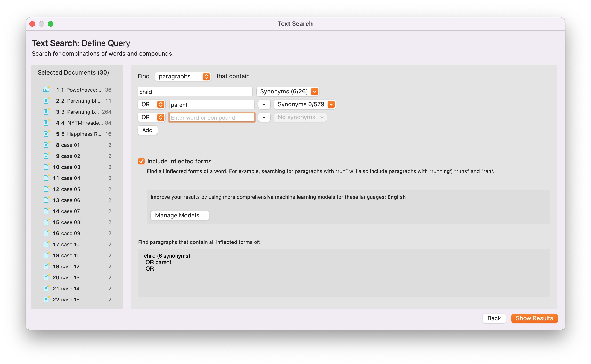Click the PDF icon of 1_Powdthavee document
Image resolution: width=591 pixels, height=364 pixels.
point(46,90)
